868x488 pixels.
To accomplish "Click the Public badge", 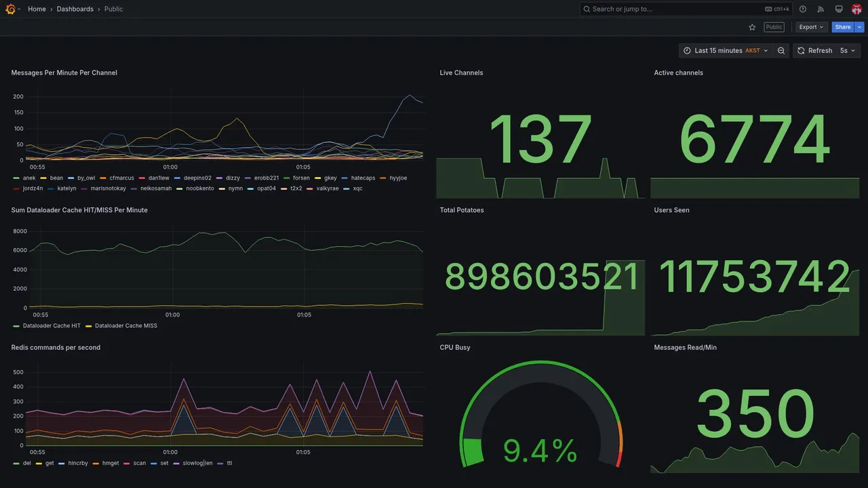I will point(774,27).
